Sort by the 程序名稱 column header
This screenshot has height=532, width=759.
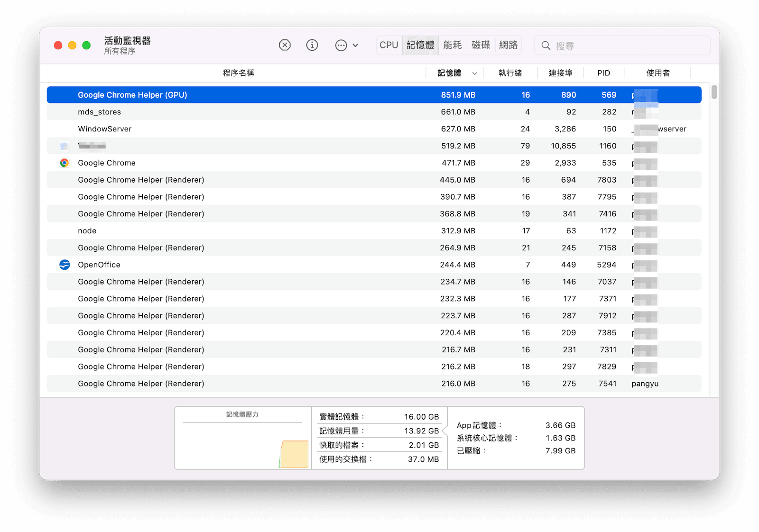[238, 73]
